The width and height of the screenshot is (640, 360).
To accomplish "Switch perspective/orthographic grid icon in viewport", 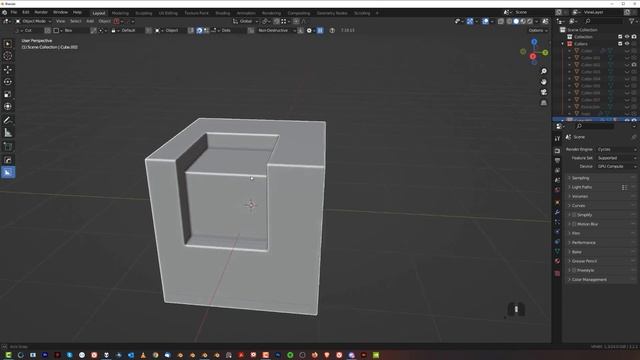I will (x=544, y=103).
